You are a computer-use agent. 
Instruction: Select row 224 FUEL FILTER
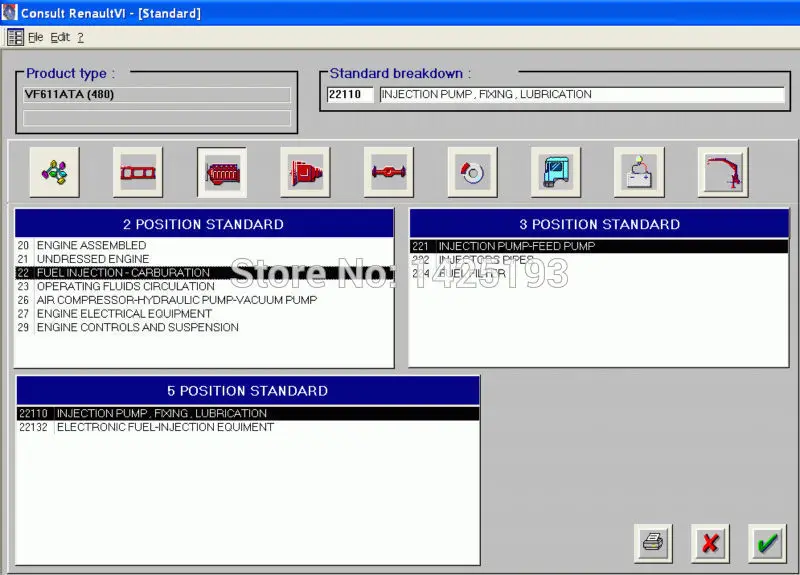tap(599, 273)
